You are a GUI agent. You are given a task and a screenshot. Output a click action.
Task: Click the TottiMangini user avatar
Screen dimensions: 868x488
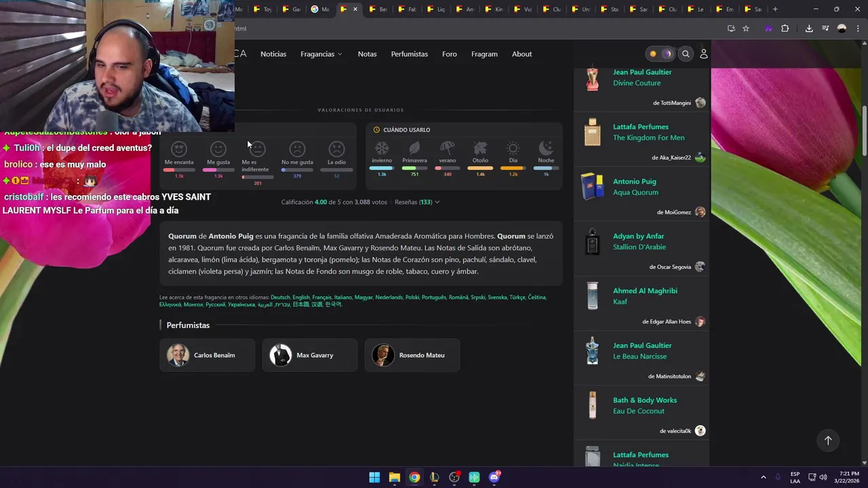coord(701,103)
